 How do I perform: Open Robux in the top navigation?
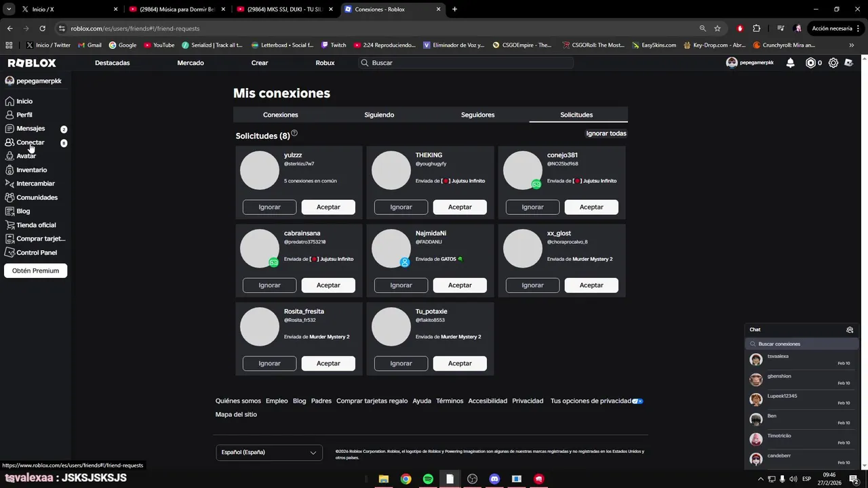pyautogui.click(x=325, y=62)
